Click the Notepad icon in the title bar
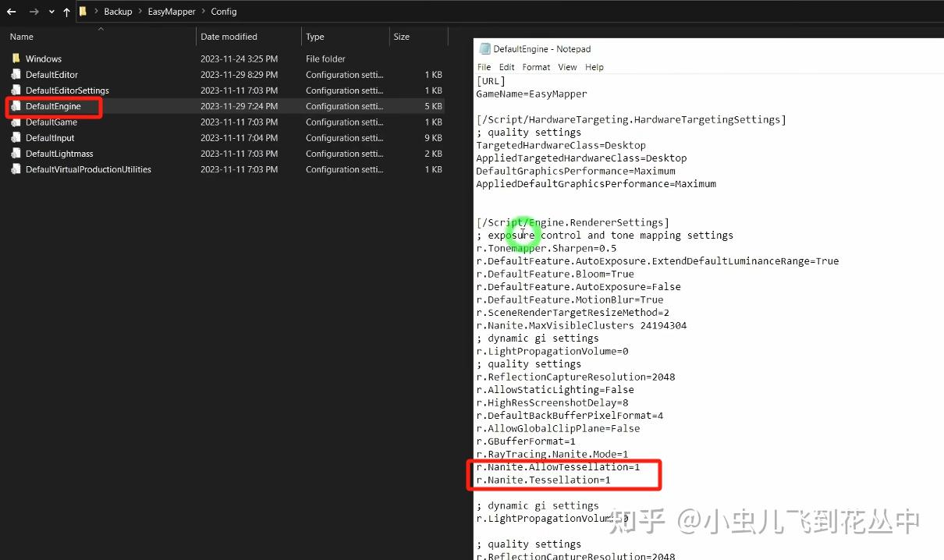Image resolution: width=944 pixels, height=560 pixels. pos(484,48)
